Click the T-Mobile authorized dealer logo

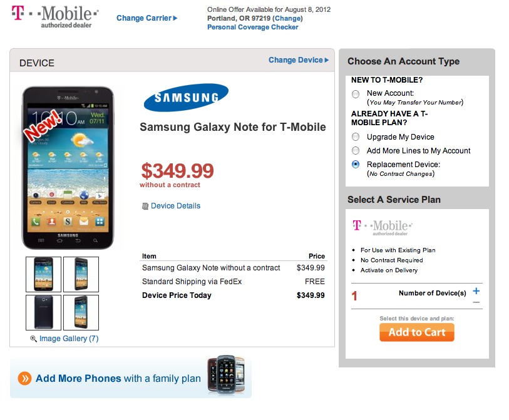click(55, 17)
